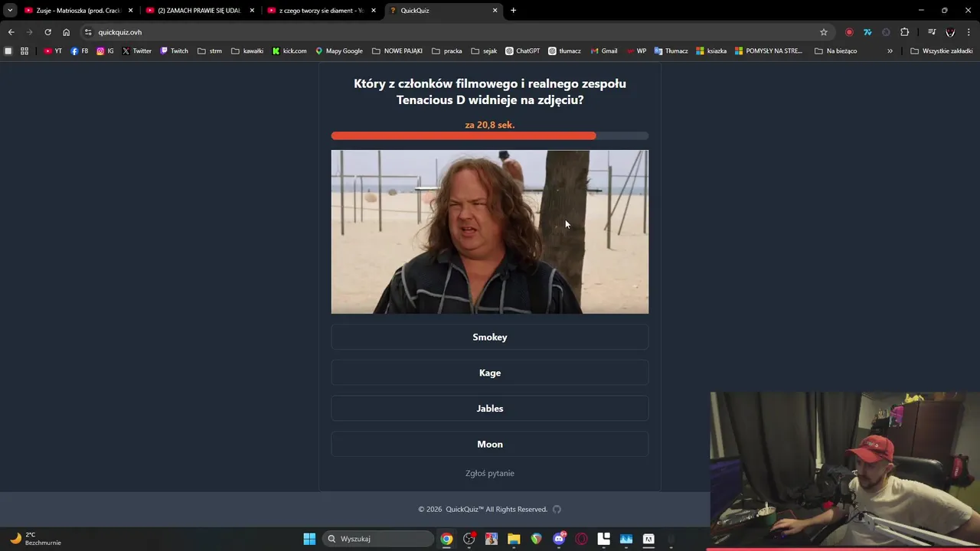
Task: Open the IG bookmark
Action: 105,51
